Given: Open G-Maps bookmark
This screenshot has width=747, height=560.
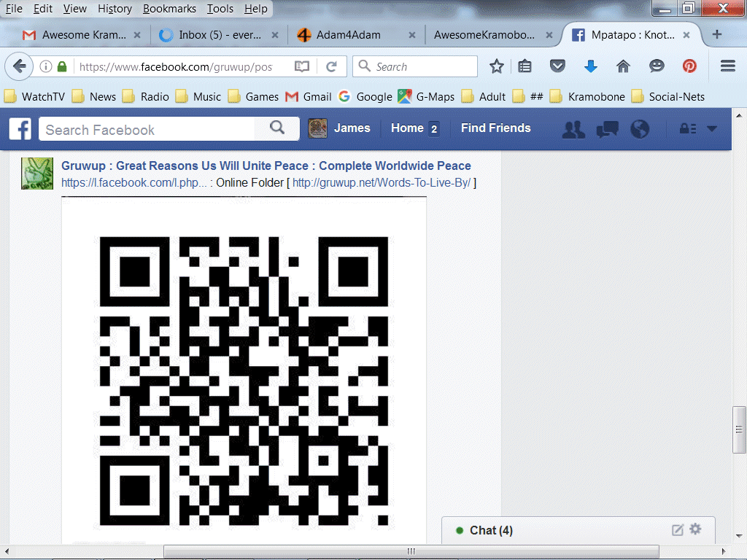Looking at the screenshot, I should [x=426, y=97].
